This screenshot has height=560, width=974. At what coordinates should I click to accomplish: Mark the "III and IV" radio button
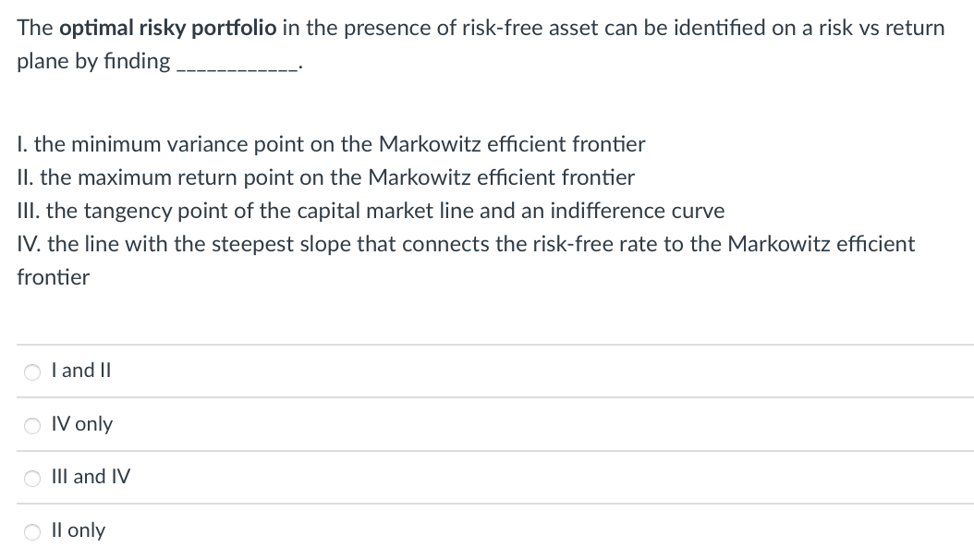pyautogui.click(x=32, y=478)
